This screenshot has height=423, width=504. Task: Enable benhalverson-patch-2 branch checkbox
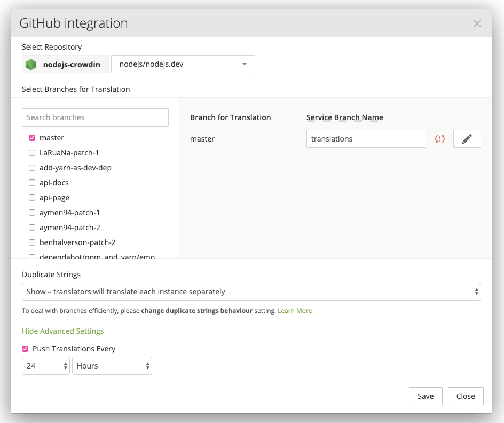[x=32, y=242]
